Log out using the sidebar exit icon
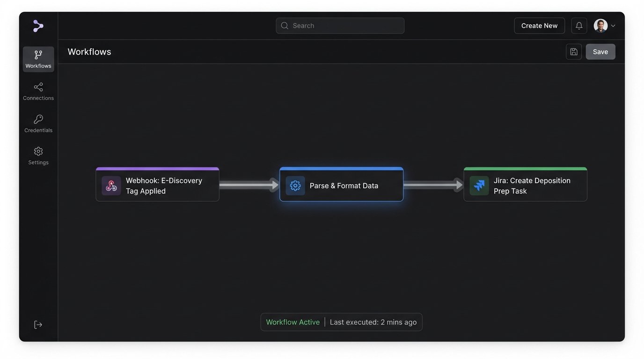This screenshot has height=359, width=644. pos(38,324)
